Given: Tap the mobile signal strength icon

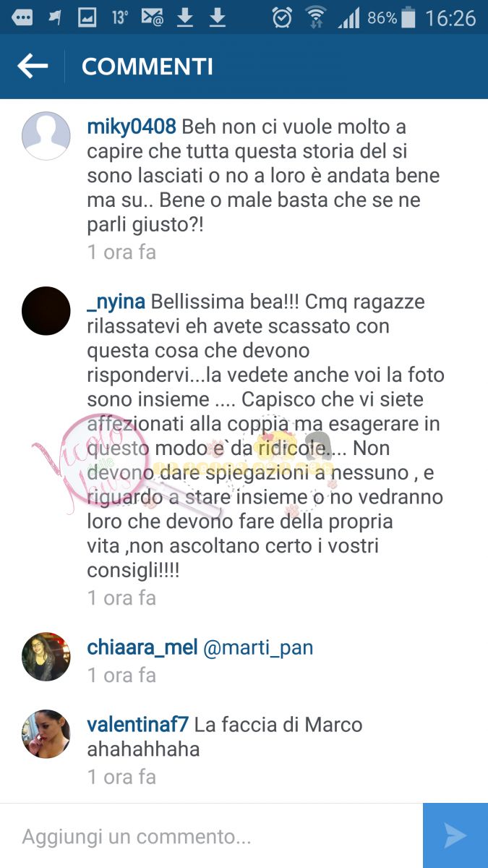Looking at the screenshot, I should pyautogui.click(x=348, y=18).
